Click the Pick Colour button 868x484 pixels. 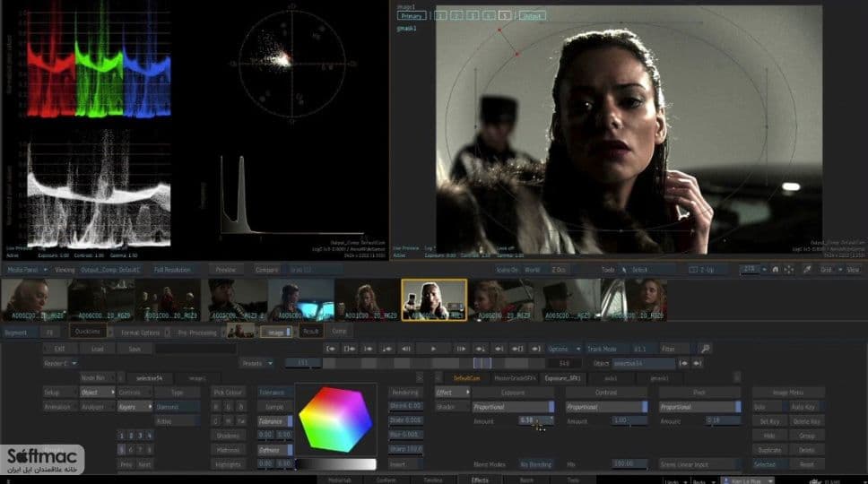pyautogui.click(x=228, y=393)
